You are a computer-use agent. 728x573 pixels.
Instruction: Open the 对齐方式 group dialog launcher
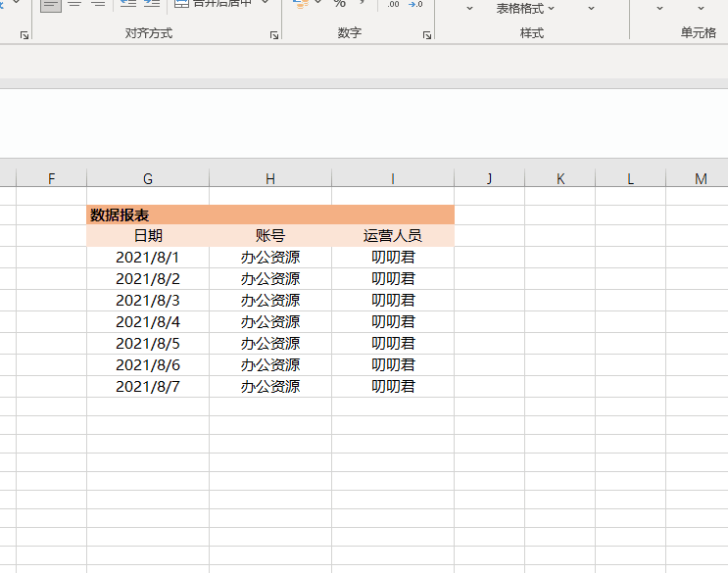[274, 35]
